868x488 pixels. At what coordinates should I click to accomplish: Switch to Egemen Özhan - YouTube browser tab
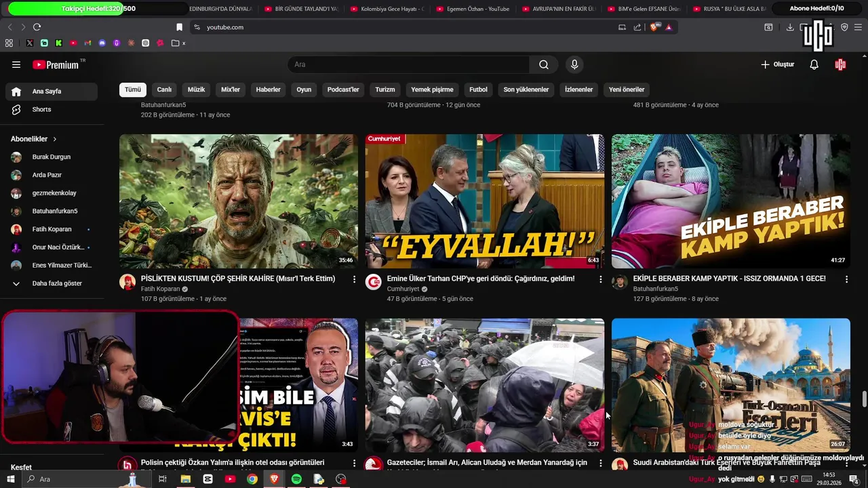475,9
